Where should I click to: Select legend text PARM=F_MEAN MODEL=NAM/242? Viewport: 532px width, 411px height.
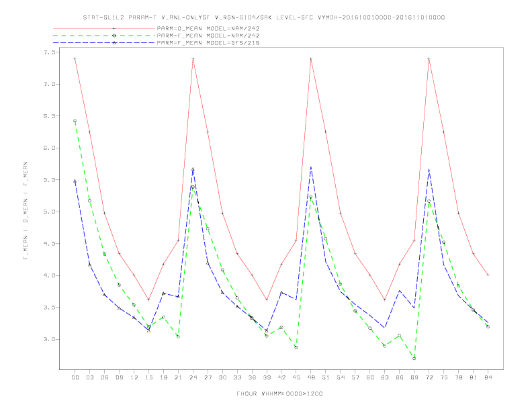coord(208,36)
